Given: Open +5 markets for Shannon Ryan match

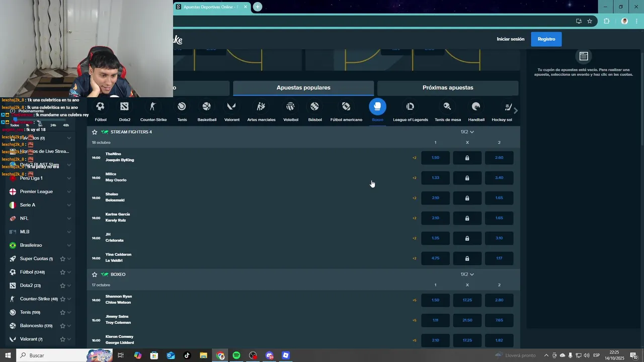Looking at the screenshot, I should (414, 300).
